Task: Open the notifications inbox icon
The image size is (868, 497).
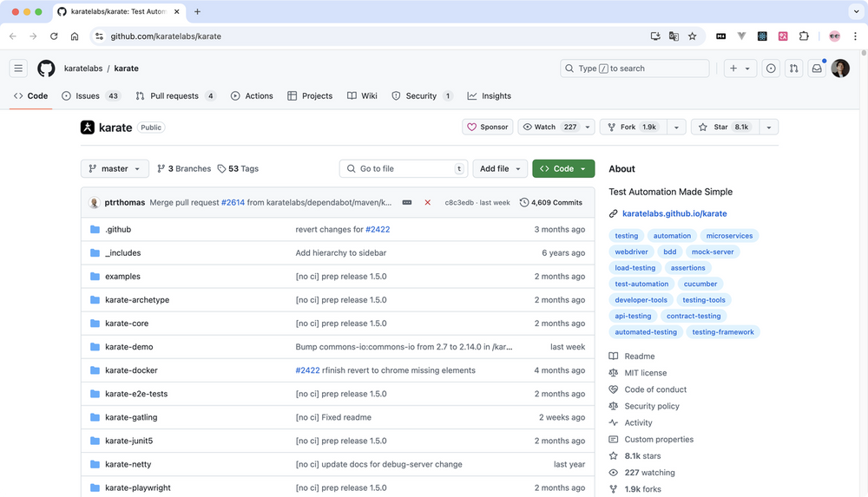Action: (x=817, y=69)
